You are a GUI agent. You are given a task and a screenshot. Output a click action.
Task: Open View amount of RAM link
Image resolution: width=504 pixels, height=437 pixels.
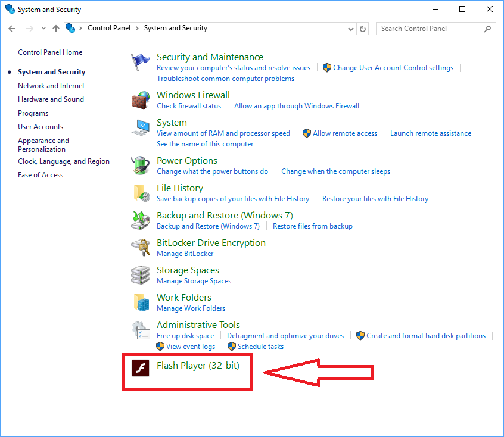click(223, 133)
